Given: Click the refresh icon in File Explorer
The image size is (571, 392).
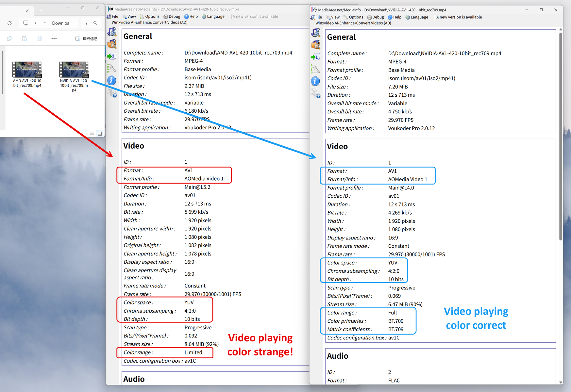Looking at the screenshot, I should 9,23.
